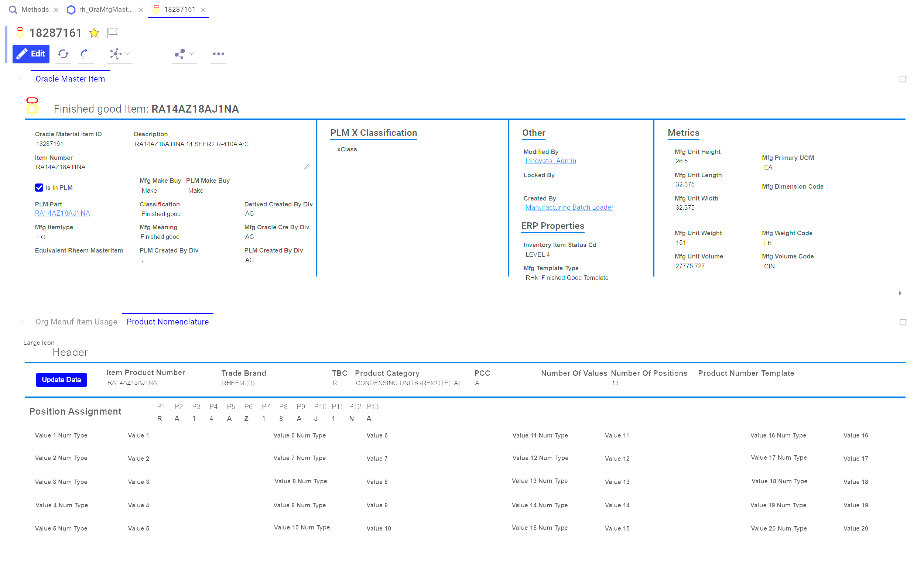924x573 pixels.
Task: Click the RHEEM (R) trade brand value
Action: tap(239, 383)
